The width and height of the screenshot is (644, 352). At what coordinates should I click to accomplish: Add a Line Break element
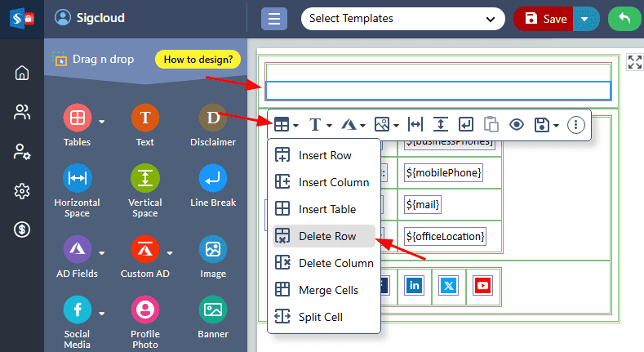[213, 179]
